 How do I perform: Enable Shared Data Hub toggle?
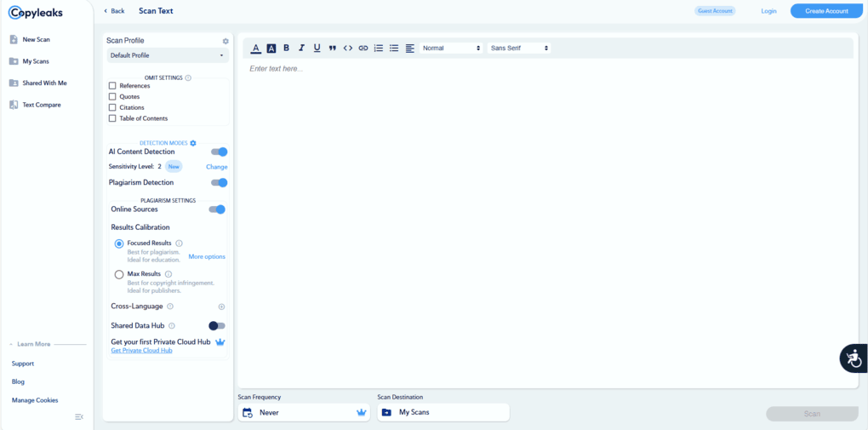pyautogui.click(x=217, y=326)
